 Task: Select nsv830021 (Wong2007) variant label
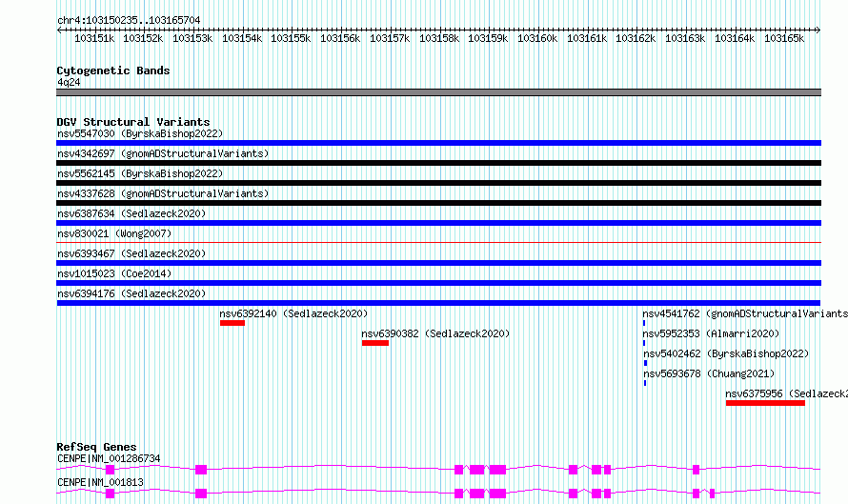click(114, 233)
